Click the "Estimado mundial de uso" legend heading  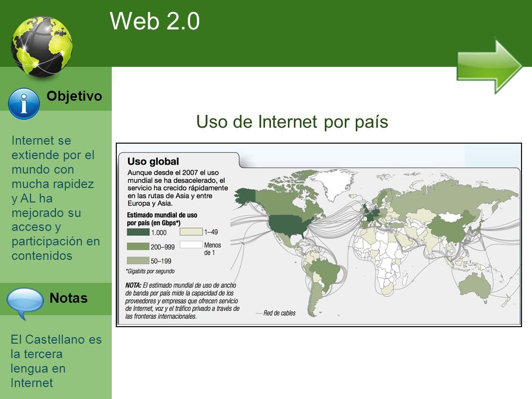coord(162,219)
